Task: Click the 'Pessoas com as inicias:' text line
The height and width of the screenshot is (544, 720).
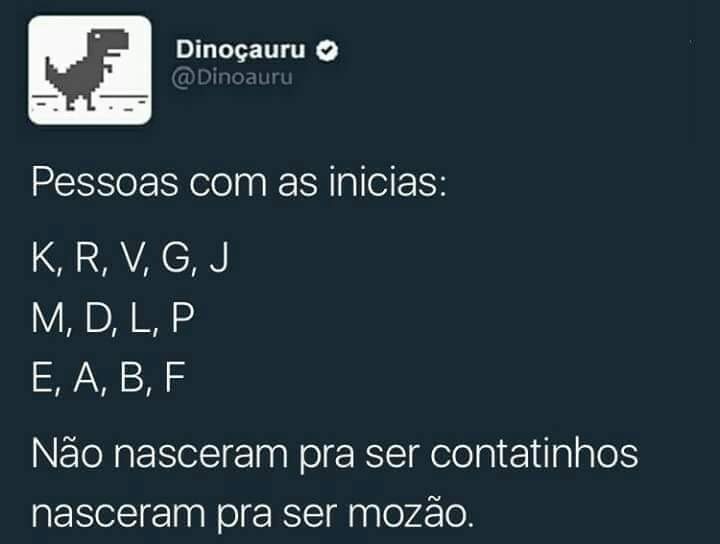Action: (239, 182)
